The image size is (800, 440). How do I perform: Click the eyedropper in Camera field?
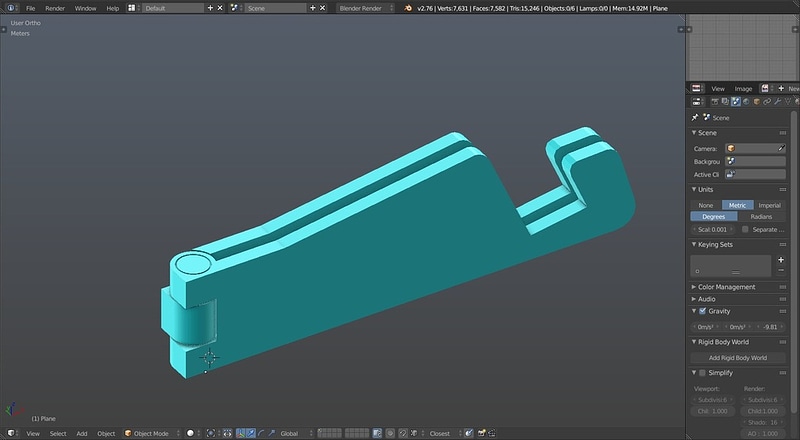(781, 148)
